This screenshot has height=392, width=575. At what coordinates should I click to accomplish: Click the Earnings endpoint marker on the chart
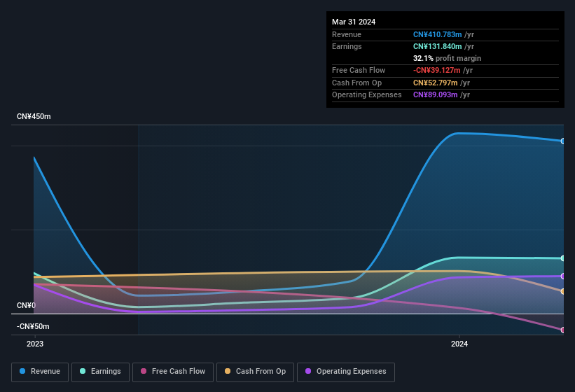point(562,258)
